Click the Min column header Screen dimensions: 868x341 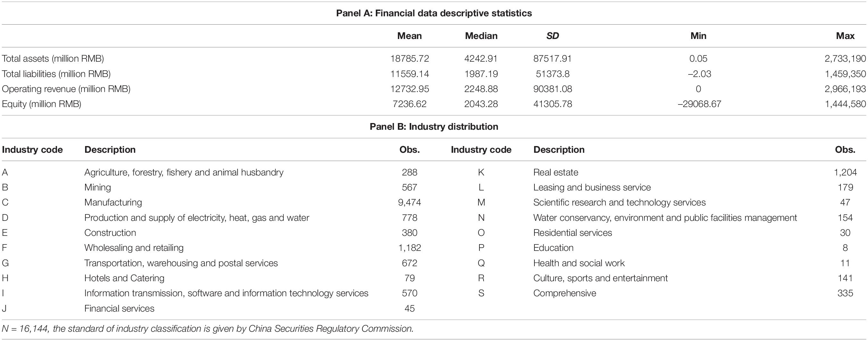click(698, 36)
